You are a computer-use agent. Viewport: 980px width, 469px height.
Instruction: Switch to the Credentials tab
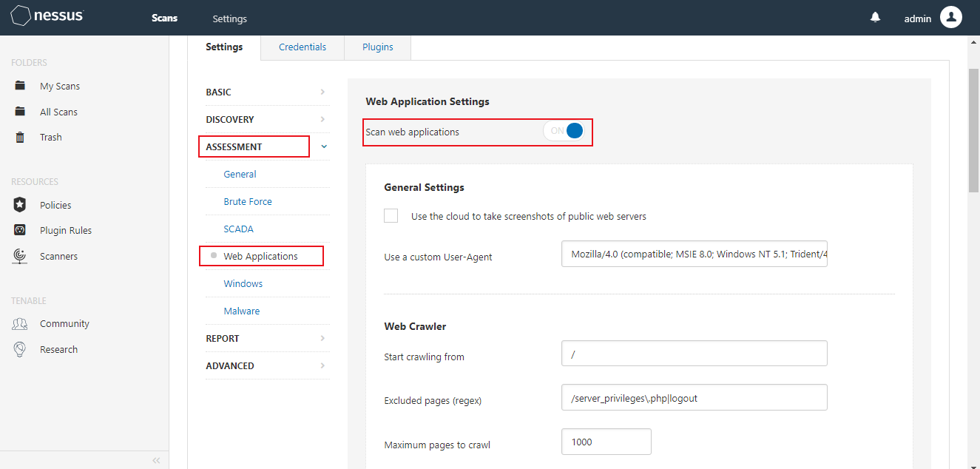pos(303,47)
